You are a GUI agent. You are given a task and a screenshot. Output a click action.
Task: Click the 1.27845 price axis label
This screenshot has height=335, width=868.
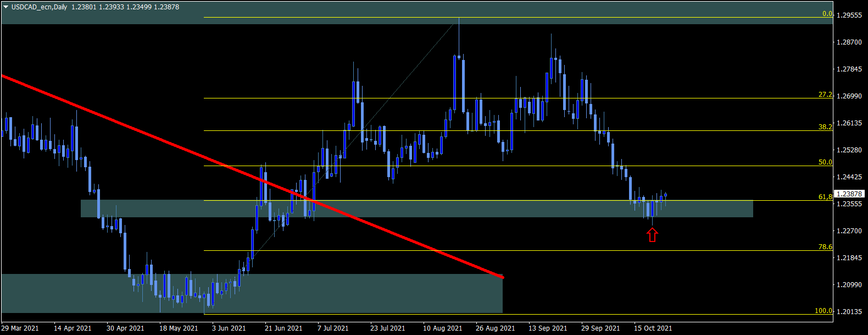850,69
